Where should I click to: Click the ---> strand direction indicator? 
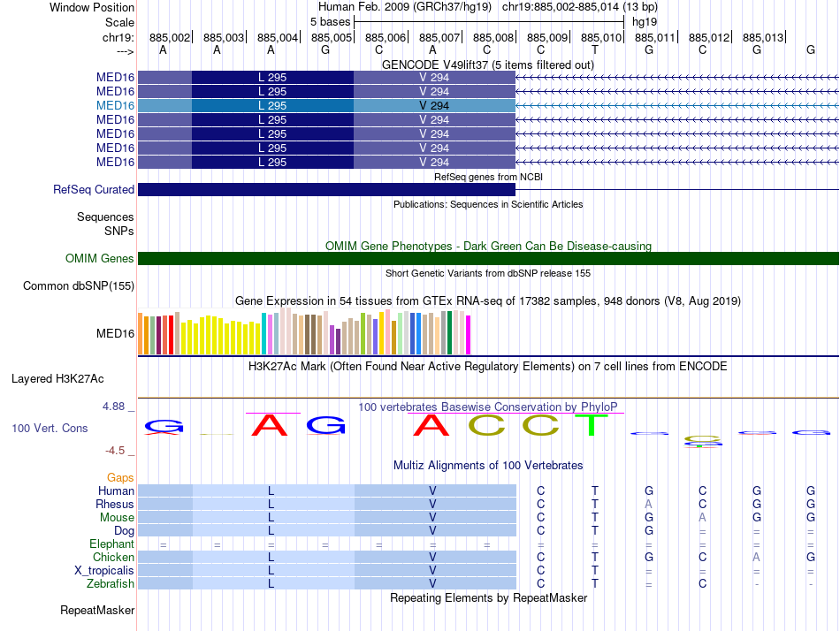[x=126, y=51]
